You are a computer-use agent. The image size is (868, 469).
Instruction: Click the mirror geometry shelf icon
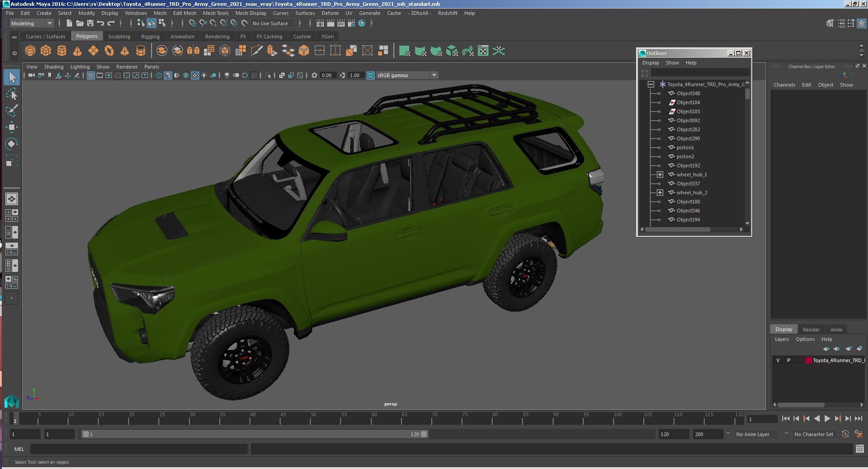[x=193, y=51]
